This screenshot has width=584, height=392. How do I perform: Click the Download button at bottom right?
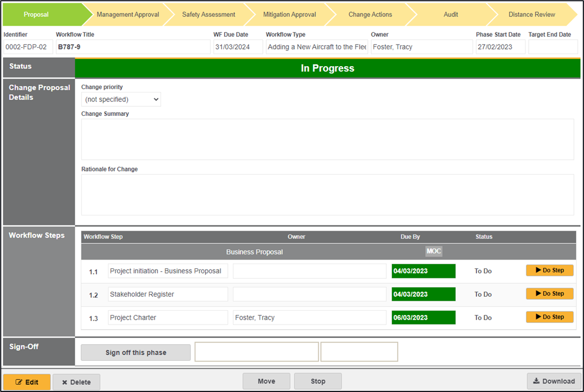click(554, 381)
